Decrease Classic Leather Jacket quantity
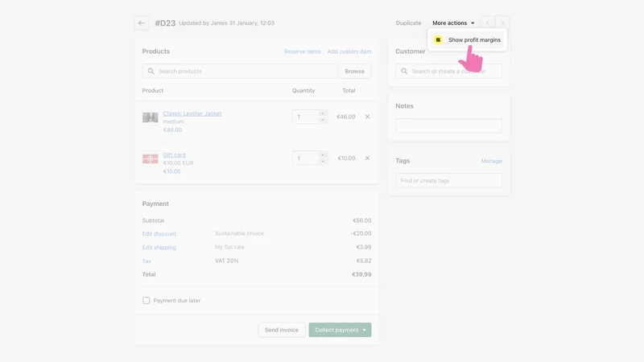 coord(323,120)
